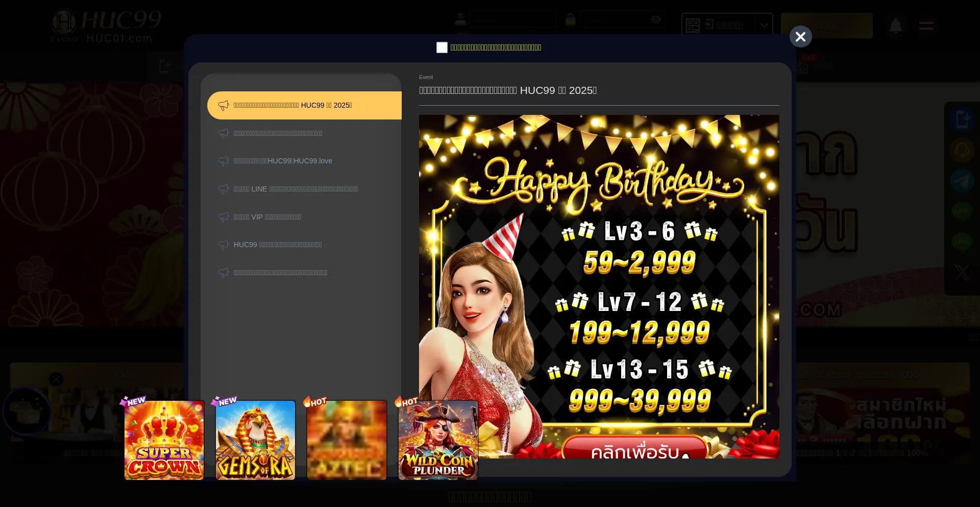Screen dimensions: 980x507
Task: Click the notification bell icon
Action: (895, 26)
